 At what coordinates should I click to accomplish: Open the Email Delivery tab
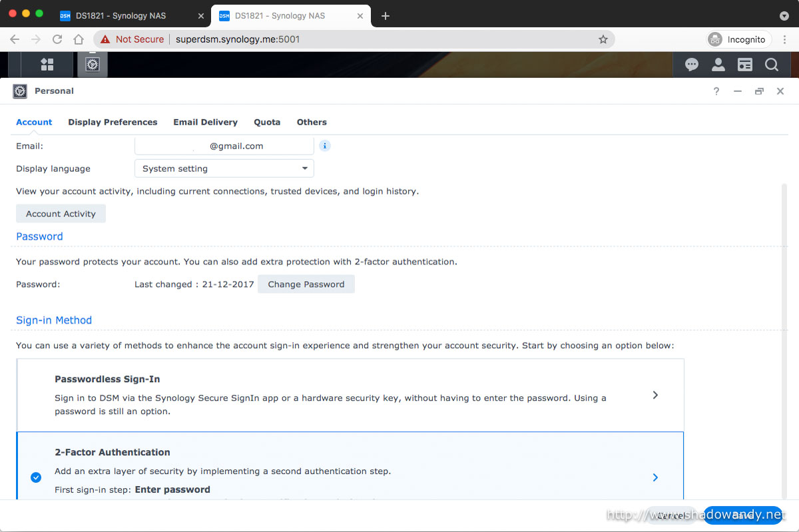(x=205, y=123)
